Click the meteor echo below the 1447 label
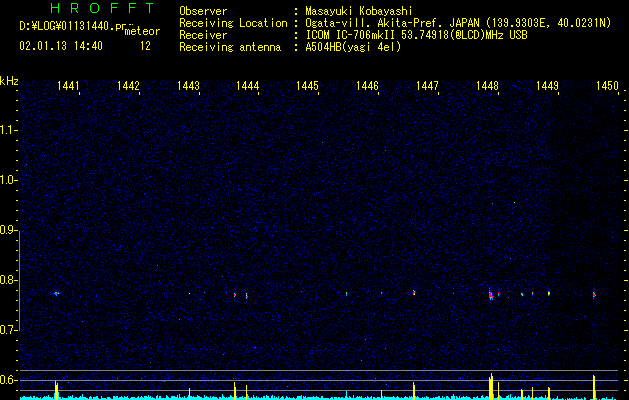The height and width of the screenshot is (400, 629). (414, 293)
